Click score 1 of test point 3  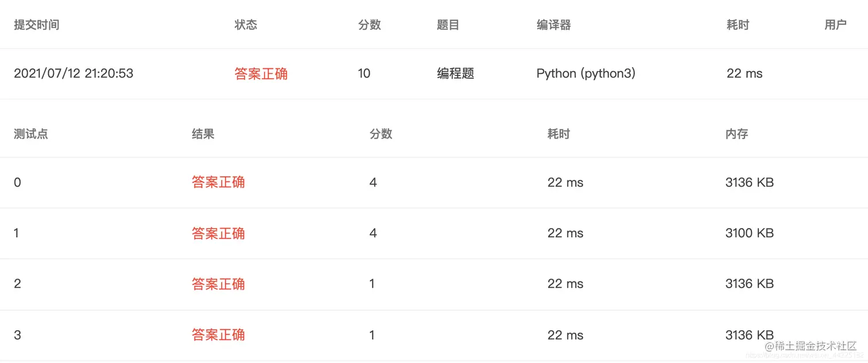(x=373, y=335)
